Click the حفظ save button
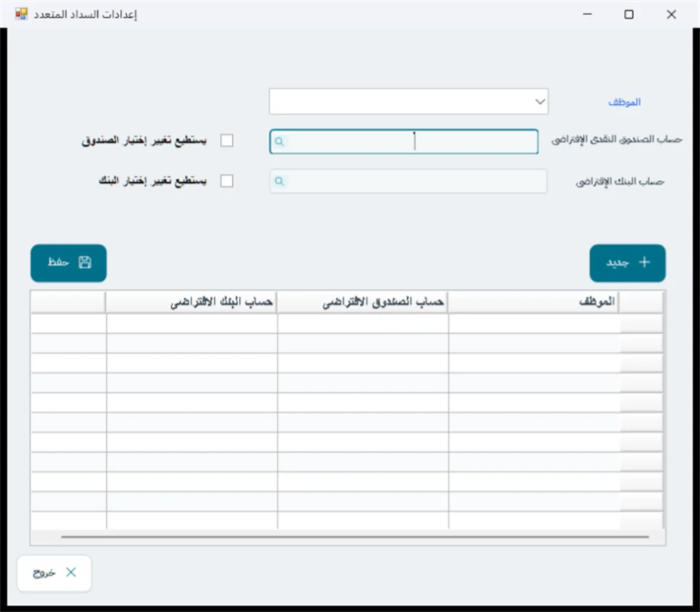This screenshot has width=700, height=612. 69,263
